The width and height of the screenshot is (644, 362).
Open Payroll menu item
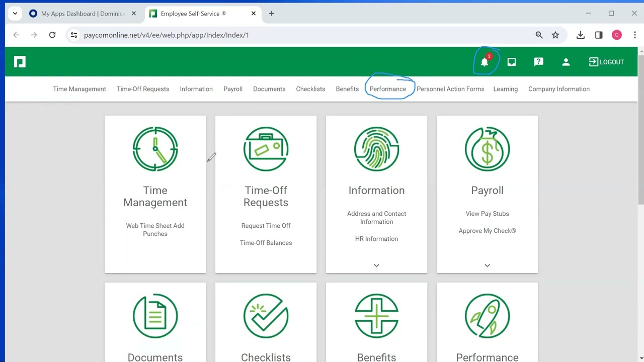click(x=233, y=89)
